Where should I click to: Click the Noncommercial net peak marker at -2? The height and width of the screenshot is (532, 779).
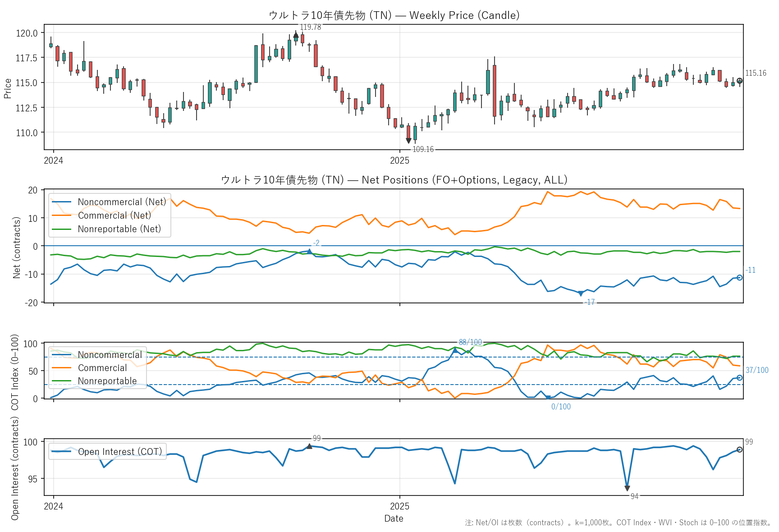click(309, 251)
